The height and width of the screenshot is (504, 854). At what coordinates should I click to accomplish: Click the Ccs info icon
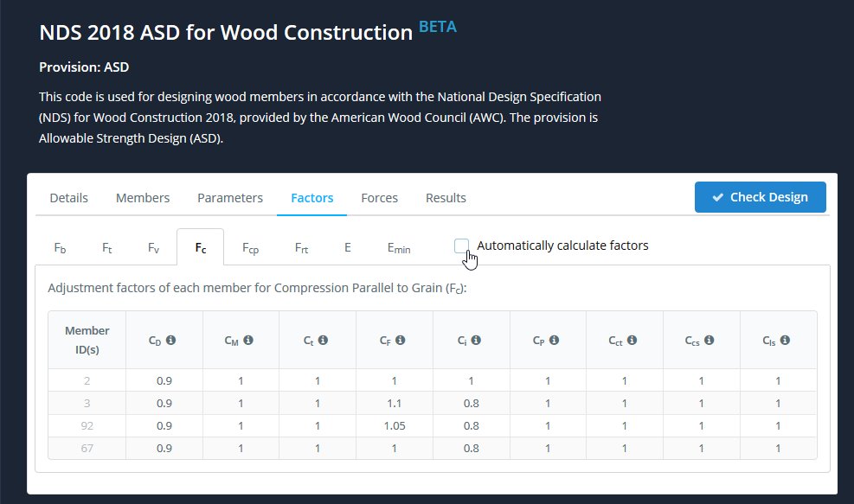(708, 341)
